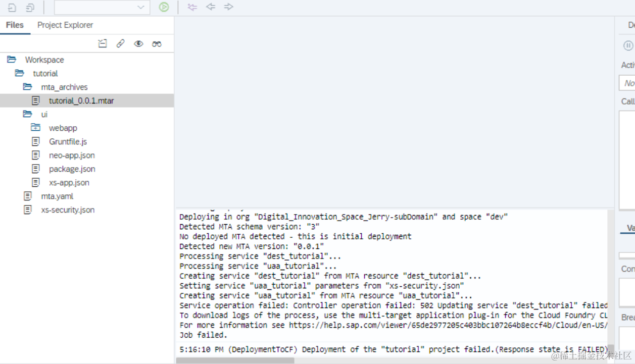Toggle link workspace to editor icon

pyautogui.click(x=120, y=44)
